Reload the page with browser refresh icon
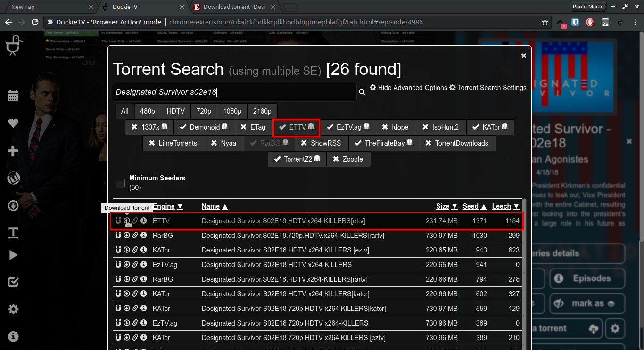The width and height of the screenshot is (644, 350). pyautogui.click(x=34, y=22)
